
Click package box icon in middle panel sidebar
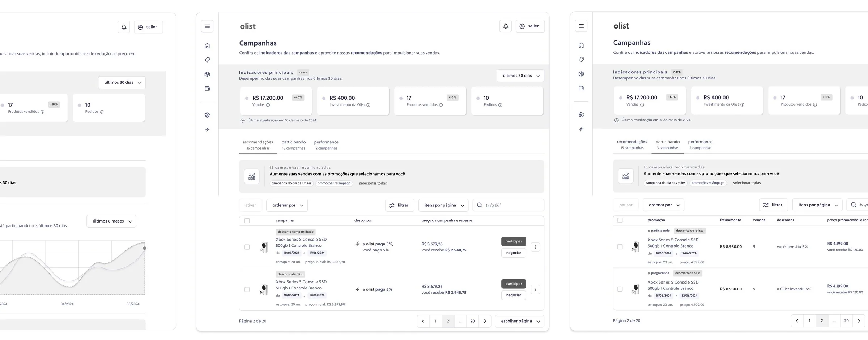point(207,74)
